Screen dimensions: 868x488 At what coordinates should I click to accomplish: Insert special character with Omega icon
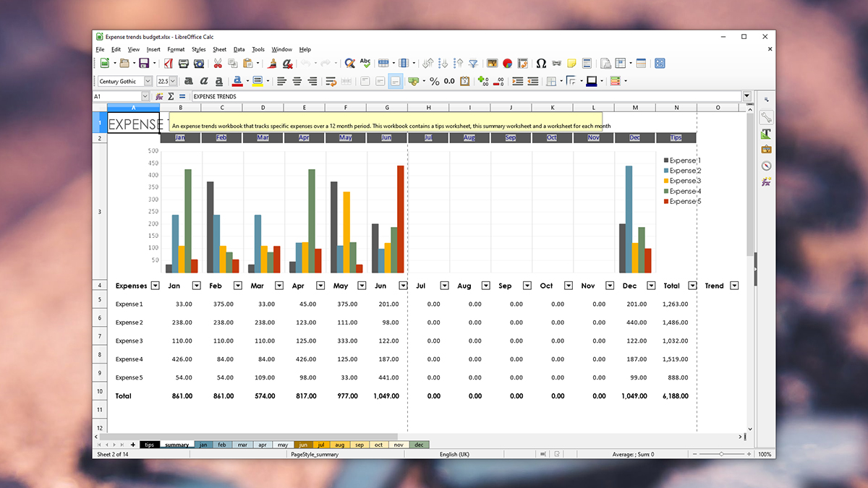pyautogui.click(x=540, y=64)
